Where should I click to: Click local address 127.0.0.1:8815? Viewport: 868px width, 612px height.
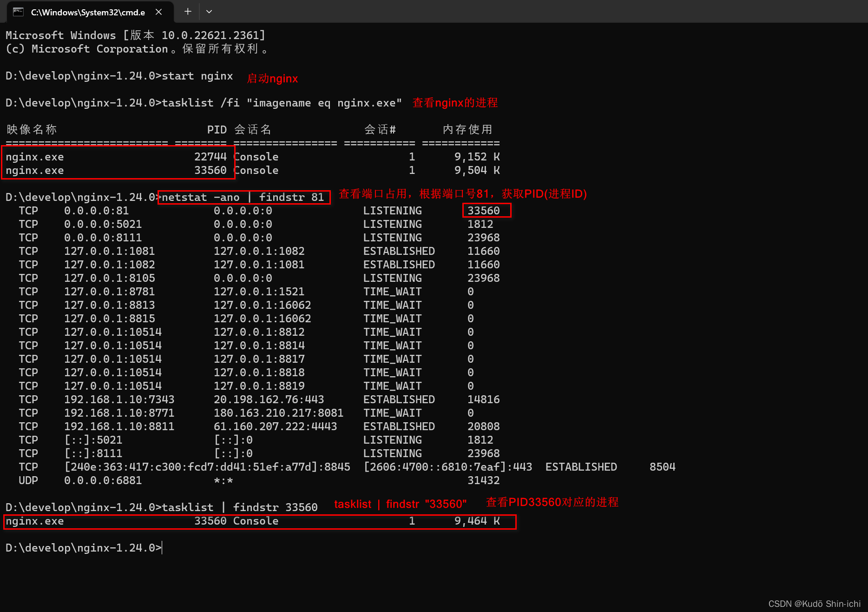pos(109,319)
